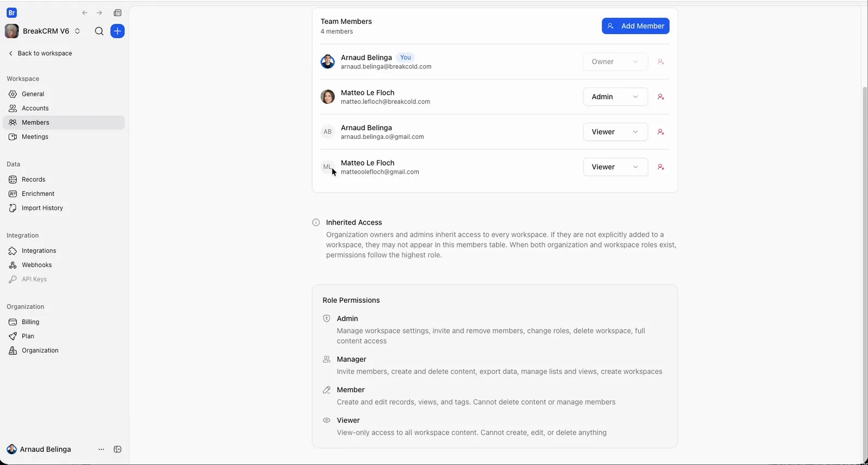Click the AB initials avatar

328,132
